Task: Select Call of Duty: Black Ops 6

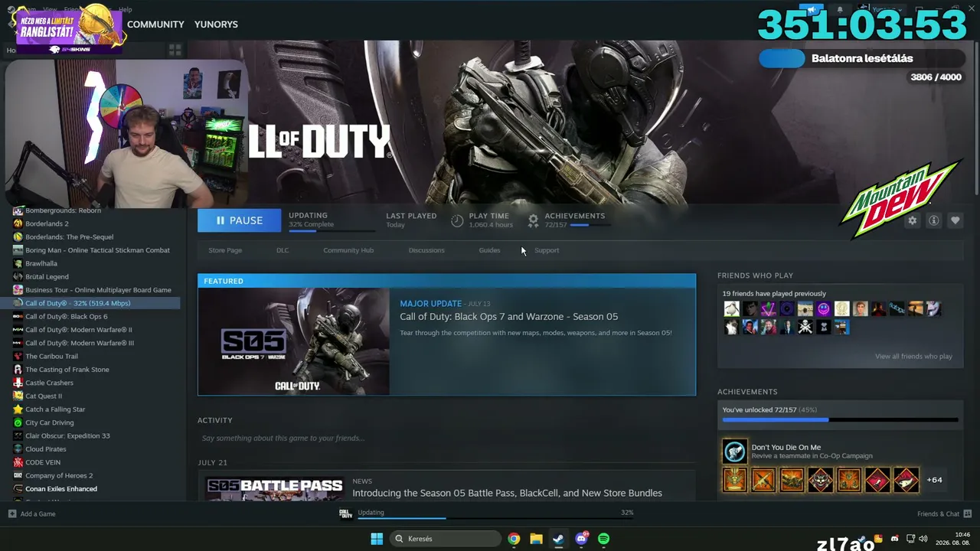Action: pos(67,317)
